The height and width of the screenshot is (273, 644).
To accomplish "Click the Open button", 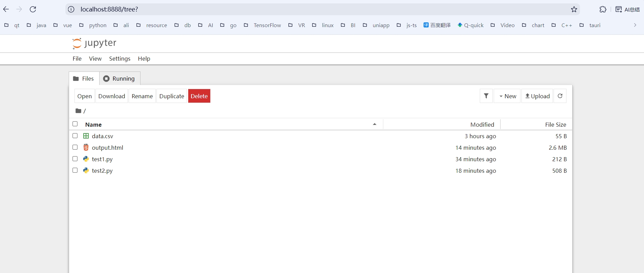I will coord(85,96).
